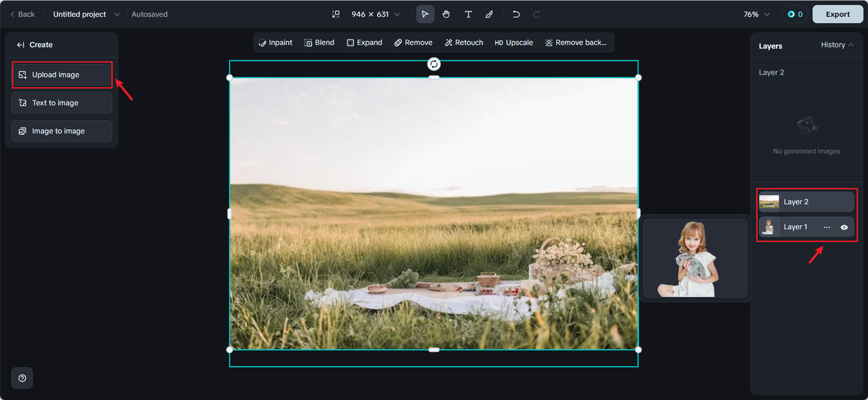Click the rotate handle above the image

pyautogui.click(x=434, y=64)
